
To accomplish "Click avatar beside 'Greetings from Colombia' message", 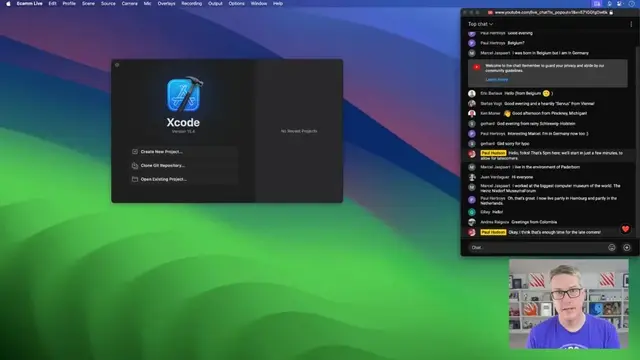I will click(472, 222).
